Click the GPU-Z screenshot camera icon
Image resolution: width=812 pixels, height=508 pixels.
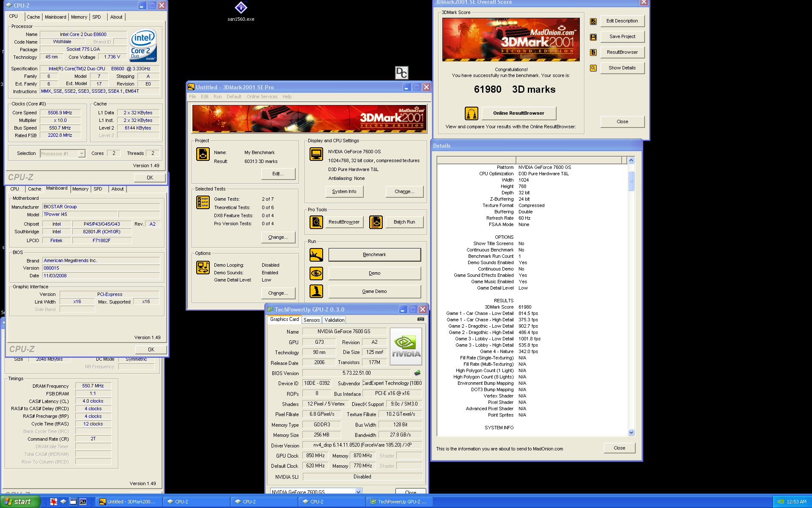pyautogui.click(x=421, y=319)
